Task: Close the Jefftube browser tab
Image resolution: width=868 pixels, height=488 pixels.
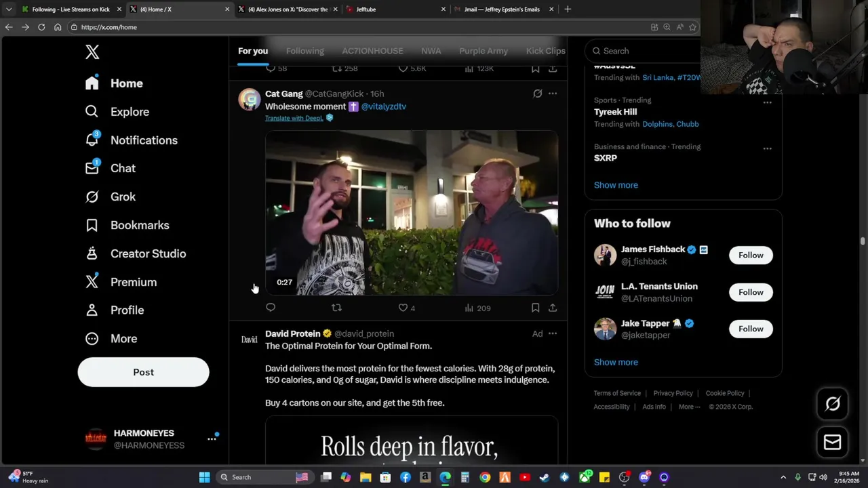Action: (443, 9)
